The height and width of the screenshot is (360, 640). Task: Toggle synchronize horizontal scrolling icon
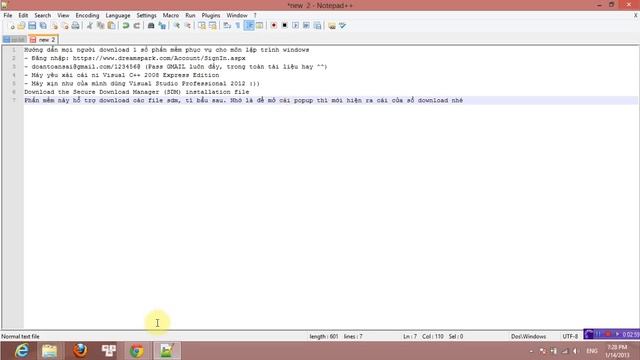point(213,26)
